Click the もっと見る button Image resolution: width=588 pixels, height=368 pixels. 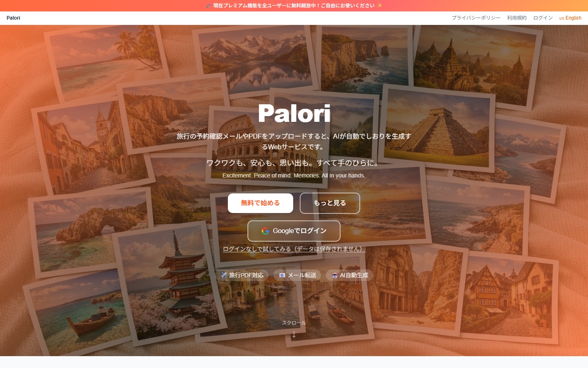(x=330, y=203)
